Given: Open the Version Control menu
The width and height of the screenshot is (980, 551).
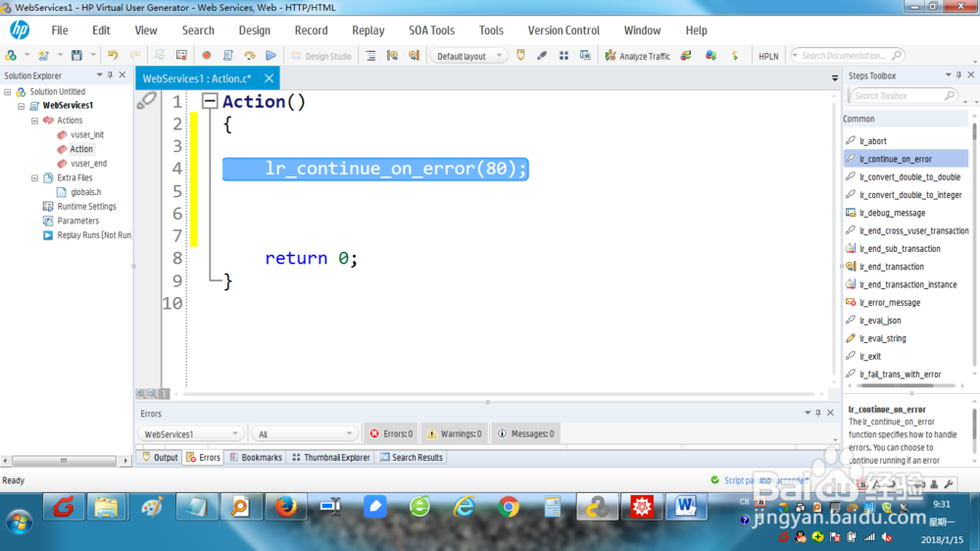Looking at the screenshot, I should (563, 30).
